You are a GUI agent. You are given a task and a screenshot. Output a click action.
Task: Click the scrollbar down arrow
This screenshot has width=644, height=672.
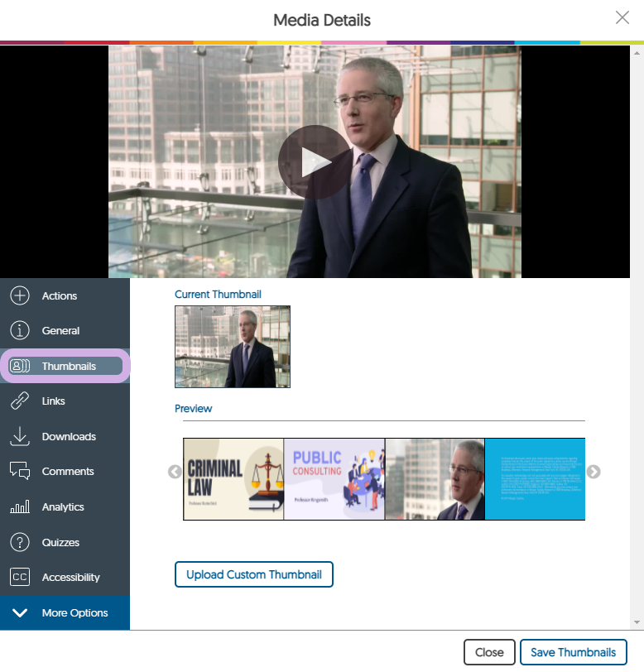tap(637, 622)
